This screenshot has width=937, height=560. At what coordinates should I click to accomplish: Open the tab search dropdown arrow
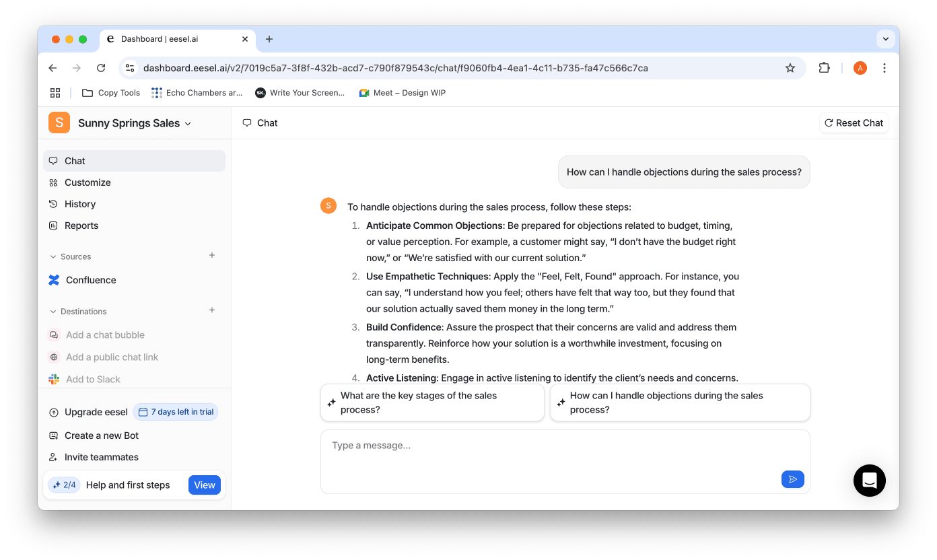[x=886, y=39]
